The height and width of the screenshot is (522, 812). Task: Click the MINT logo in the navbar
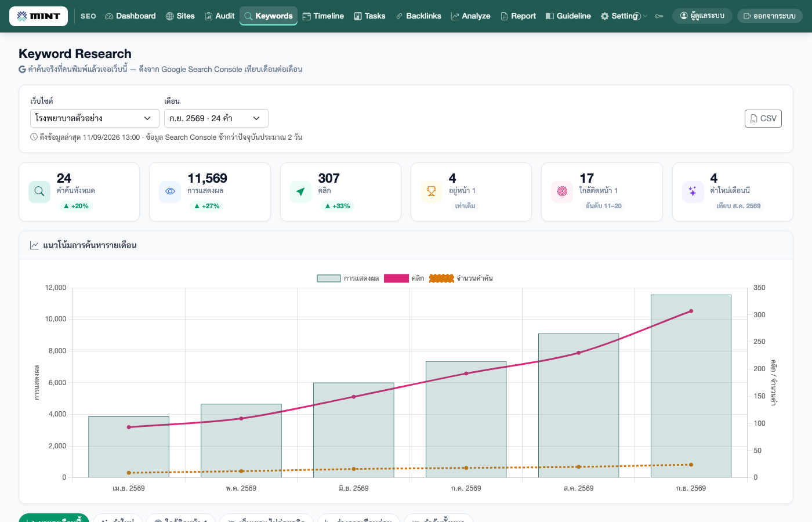[x=38, y=16]
